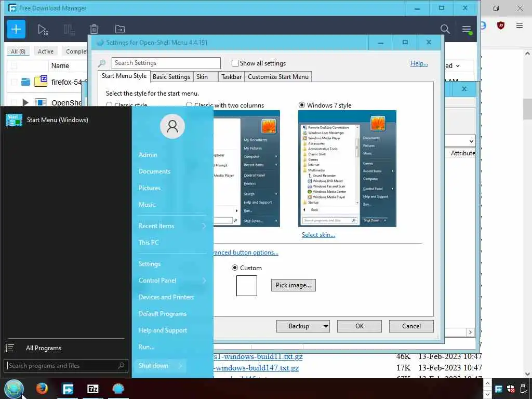Show All (8) downloads filter

pyautogui.click(x=18, y=51)
